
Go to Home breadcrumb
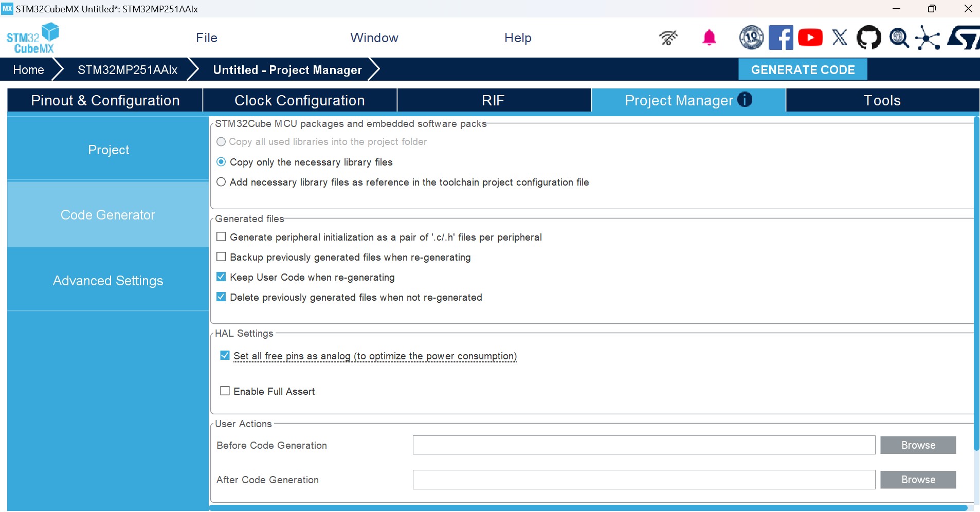pyautogui.click(x=28, y=69)
